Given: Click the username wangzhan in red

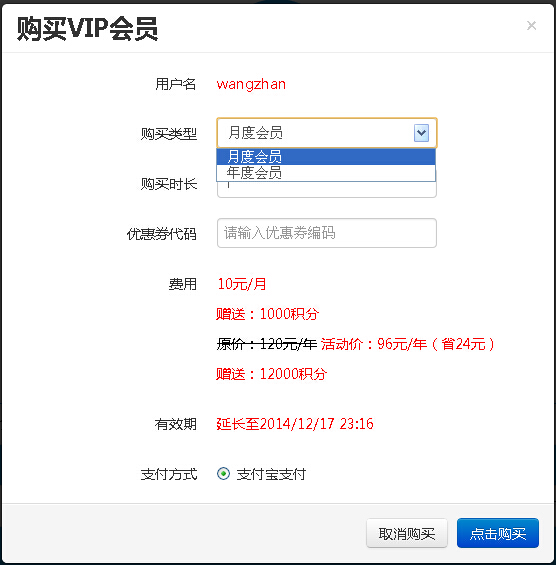Looking at the screenshot, I should [251, 84].
